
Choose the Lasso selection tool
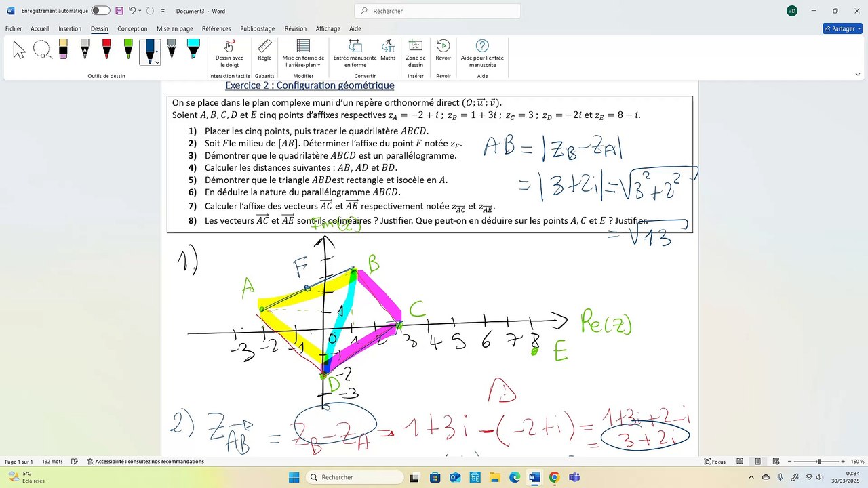tap(41, 50)
